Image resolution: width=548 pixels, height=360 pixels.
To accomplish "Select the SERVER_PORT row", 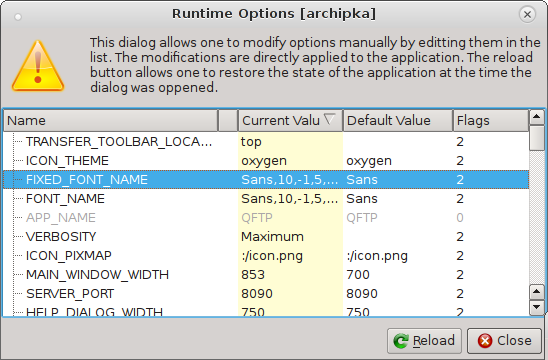I will click(x=266, y=294).
